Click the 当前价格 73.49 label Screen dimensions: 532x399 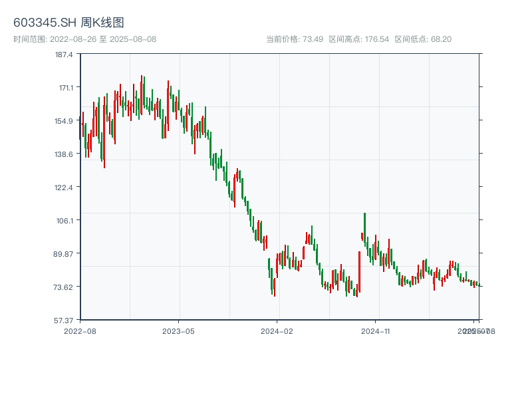coord(295,39)
